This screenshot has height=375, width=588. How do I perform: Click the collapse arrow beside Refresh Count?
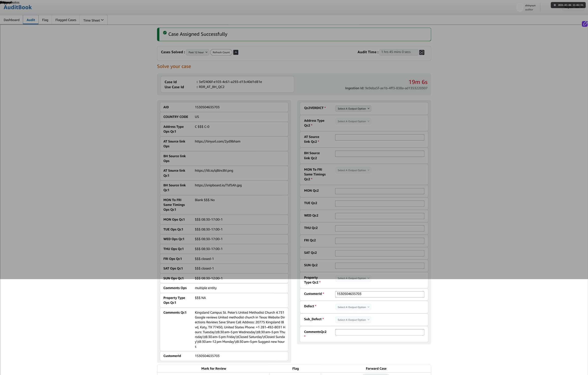(236, 52)
